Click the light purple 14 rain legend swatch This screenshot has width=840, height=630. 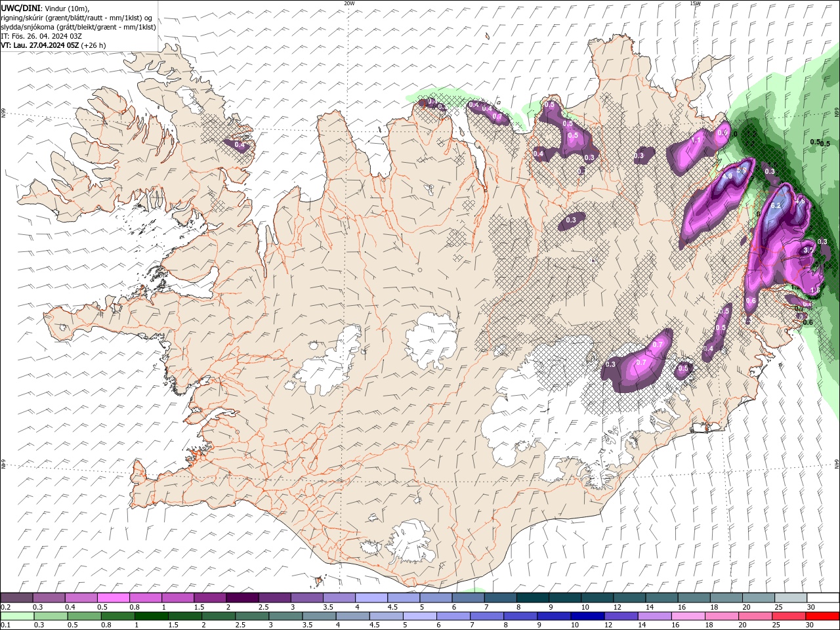click(x=654, y=616)
